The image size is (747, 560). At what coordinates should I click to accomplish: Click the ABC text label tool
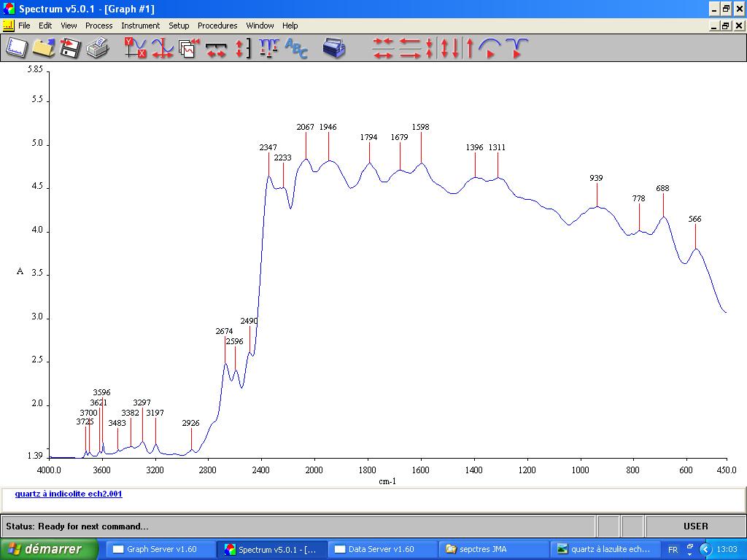click(296, 48)
